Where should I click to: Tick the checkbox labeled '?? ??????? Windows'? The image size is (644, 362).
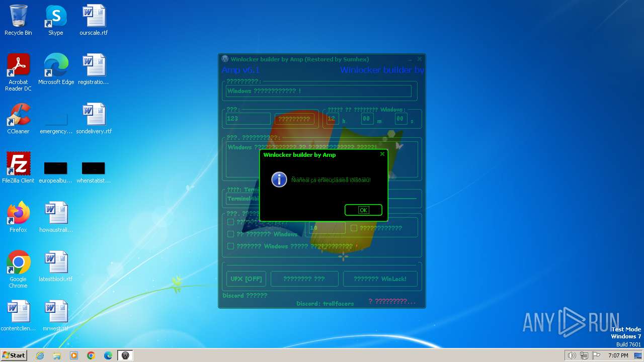coord(230,234)
